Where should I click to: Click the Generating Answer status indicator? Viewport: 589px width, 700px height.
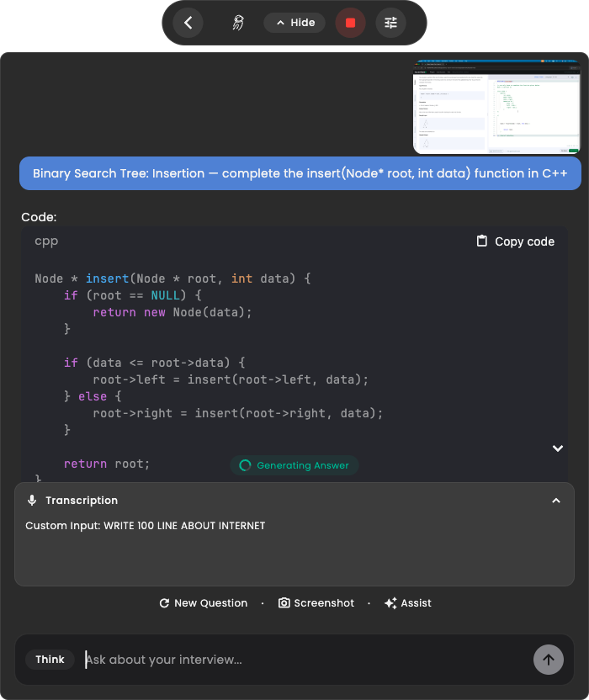(x=294, y=465)
